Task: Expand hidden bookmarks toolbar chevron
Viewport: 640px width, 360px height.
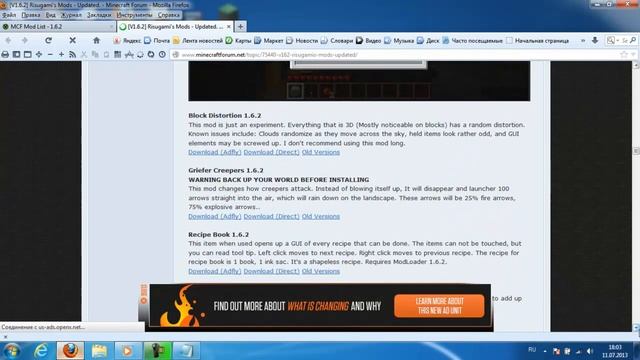Action: coord(583,40)
